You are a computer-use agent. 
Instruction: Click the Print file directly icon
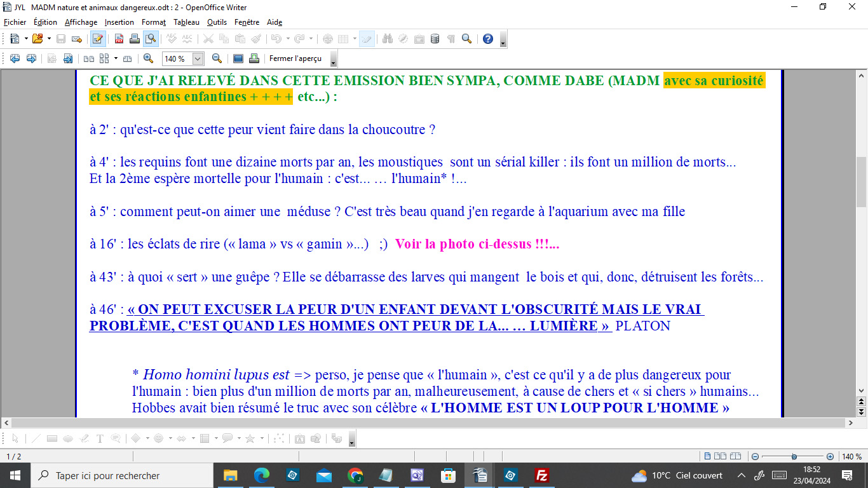(135, 39)
